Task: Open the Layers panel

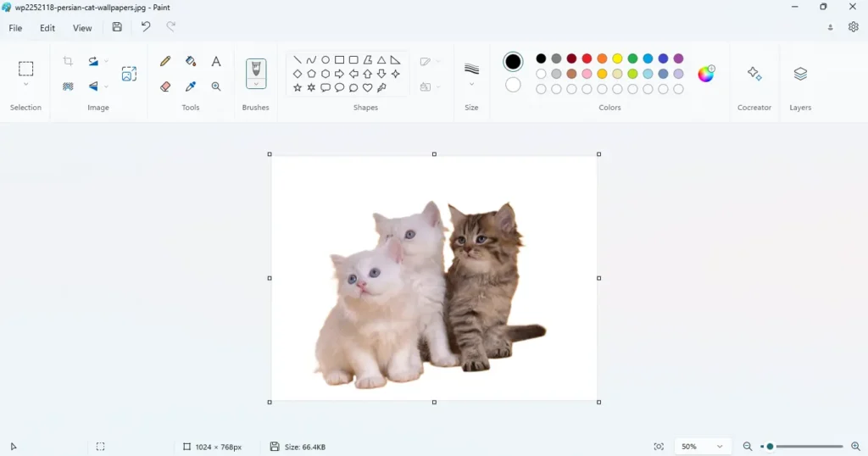Action: pos(800,74)
